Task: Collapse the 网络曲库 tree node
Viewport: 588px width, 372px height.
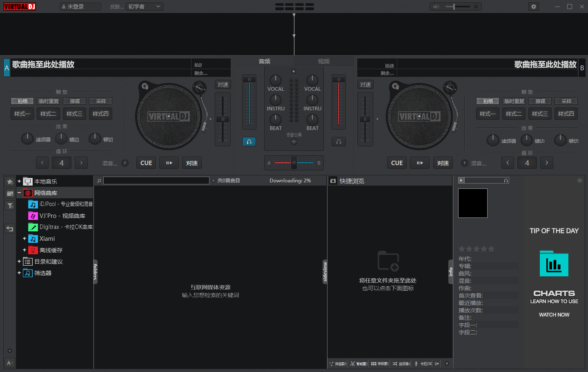Action: [19, 193]
